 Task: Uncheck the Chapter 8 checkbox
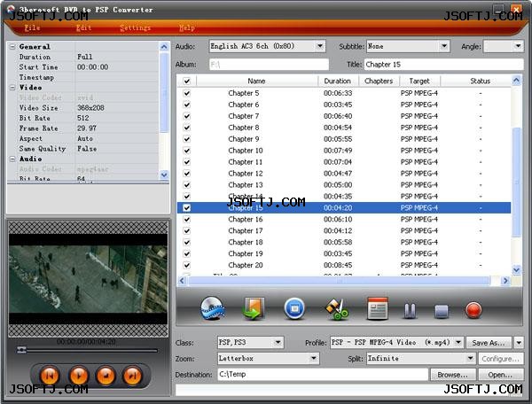tap(186, 128)
